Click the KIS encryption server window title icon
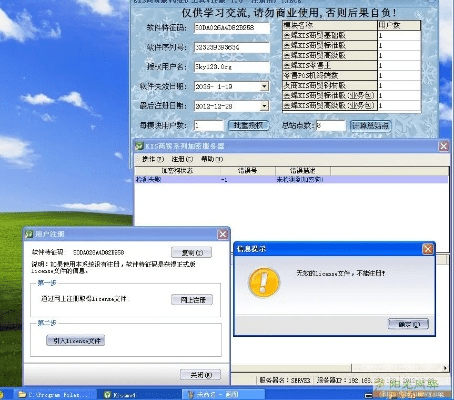This screenshot has height=400, width=454. coord(139,146)
